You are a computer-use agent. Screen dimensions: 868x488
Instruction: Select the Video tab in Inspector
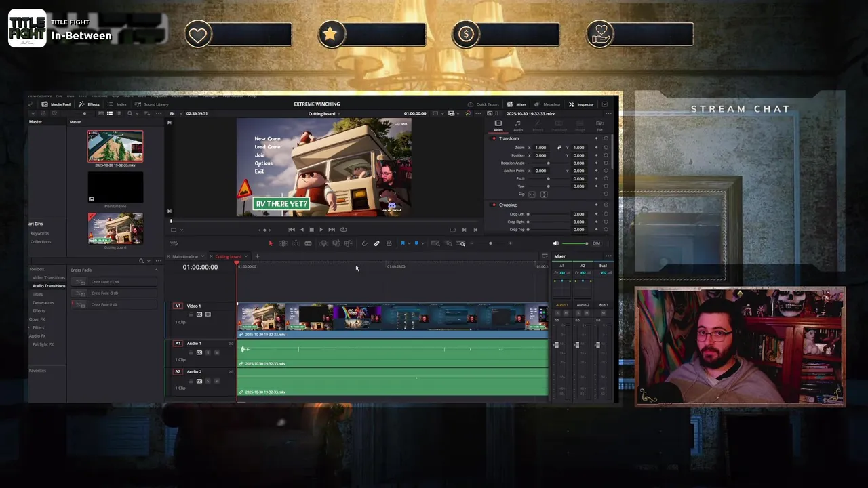coord(498,126)
